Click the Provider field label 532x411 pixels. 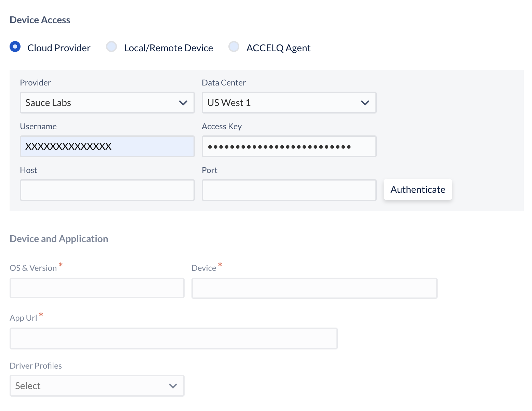[x=36, y=83]
